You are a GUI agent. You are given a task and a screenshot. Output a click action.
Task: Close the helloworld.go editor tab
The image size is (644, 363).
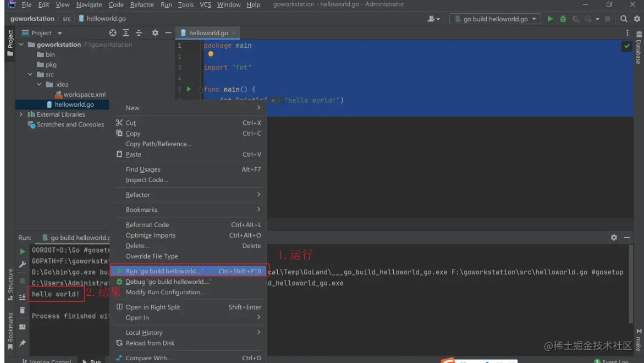(234, 33)
